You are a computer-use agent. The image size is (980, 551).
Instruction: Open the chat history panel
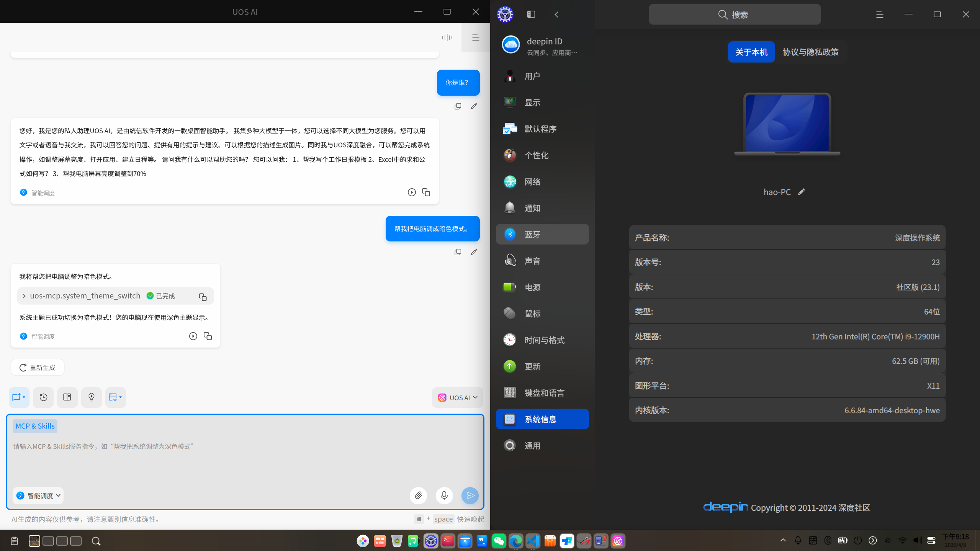43,397
